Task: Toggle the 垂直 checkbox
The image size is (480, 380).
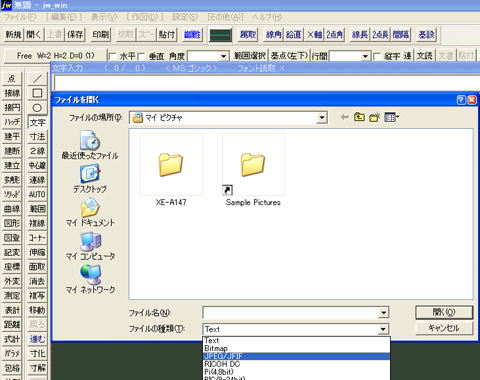Action: click(x=141, y=56)
